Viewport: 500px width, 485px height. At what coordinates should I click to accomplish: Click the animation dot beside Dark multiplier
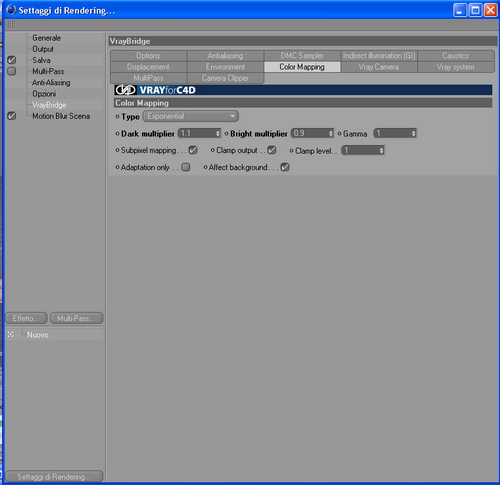point(117,134)
